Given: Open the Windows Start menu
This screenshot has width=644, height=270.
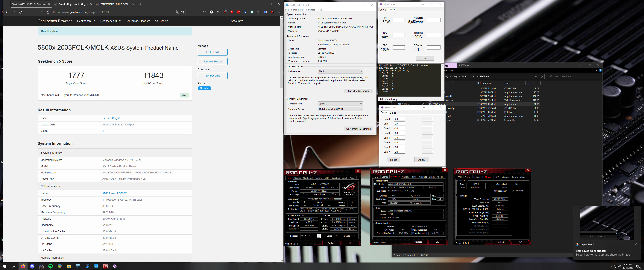Looking at the screenshot, I should (x=4, y=266).
